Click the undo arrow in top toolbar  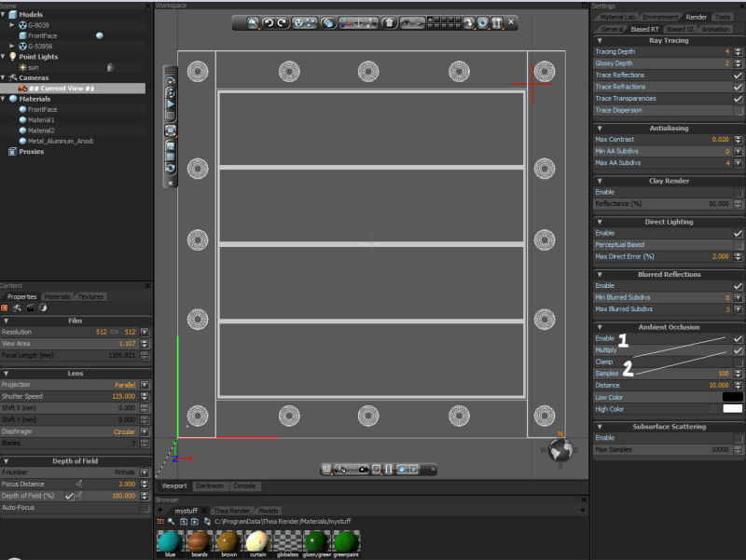point(268,22)
